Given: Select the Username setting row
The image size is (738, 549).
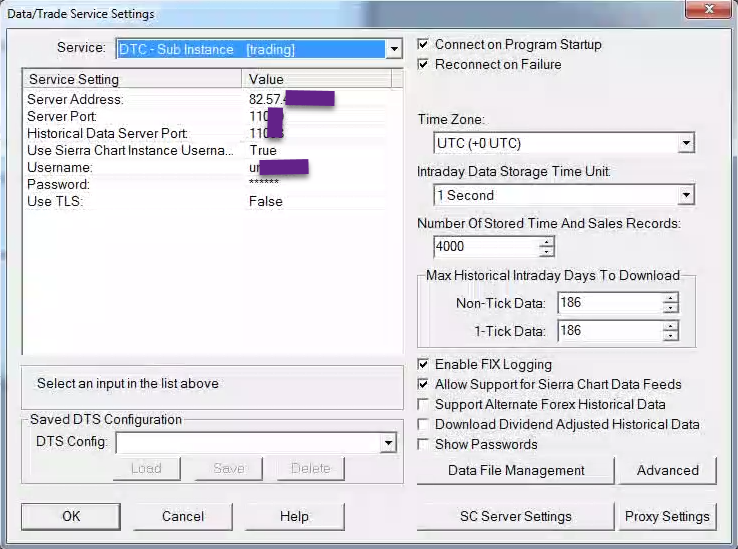Looking at the screenshot, I should tap(207, 167).
